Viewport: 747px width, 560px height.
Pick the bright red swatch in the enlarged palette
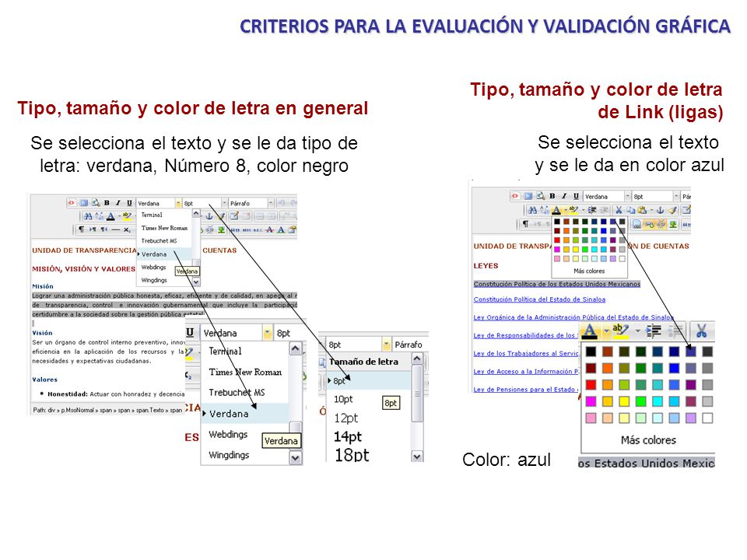(x=591, y=385)
